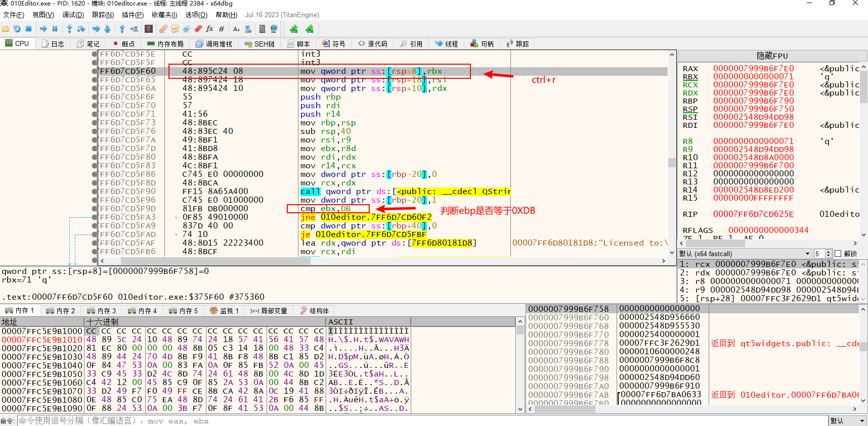Stop debugging using the blue stop icon
The image size is (868, 426).
pyautogui.click(x=28, y=29)
